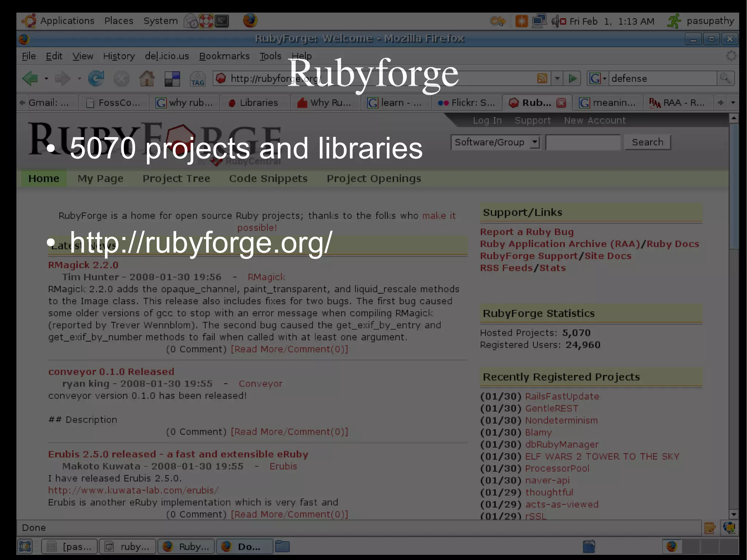747x560 pixels.
Task: Click the Forward arrow in the toolbar
Action: point(63,78)
